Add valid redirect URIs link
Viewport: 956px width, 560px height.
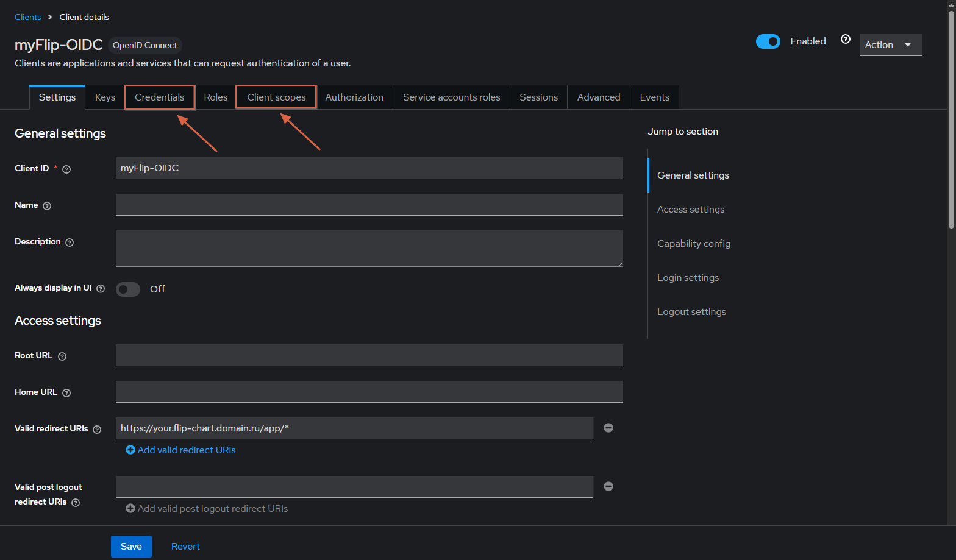(x=180, y=450)
